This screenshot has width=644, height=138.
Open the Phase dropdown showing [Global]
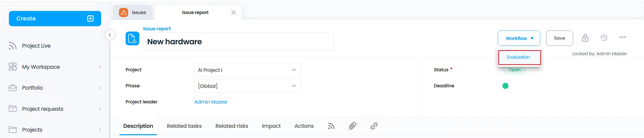[x=247, y=86]
